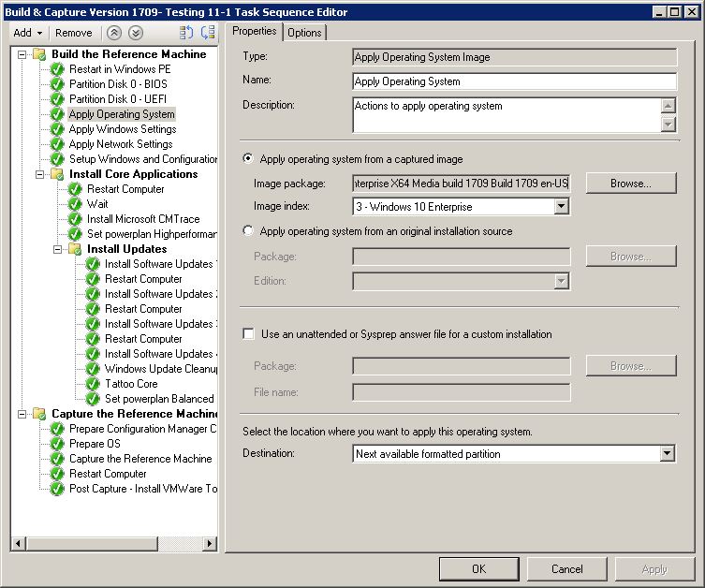Image resolution: width=705 pixels, height=588 pixels.
Task: Switch to the Properties tab
Action: pyautogui.click(x=254, y=32)
